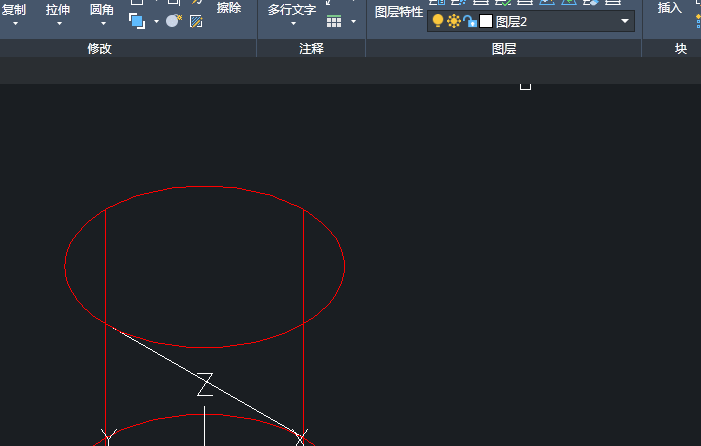Expand the dropdown arrow under 拉伸
The height and width of the screenshot is (446, 701).
[x=59, y=23]
